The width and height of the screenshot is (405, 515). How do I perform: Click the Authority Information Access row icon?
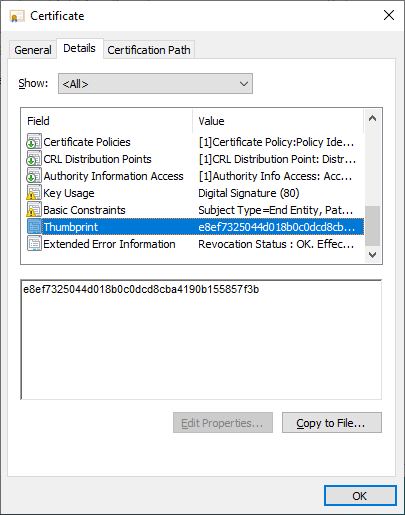(34, 176)
